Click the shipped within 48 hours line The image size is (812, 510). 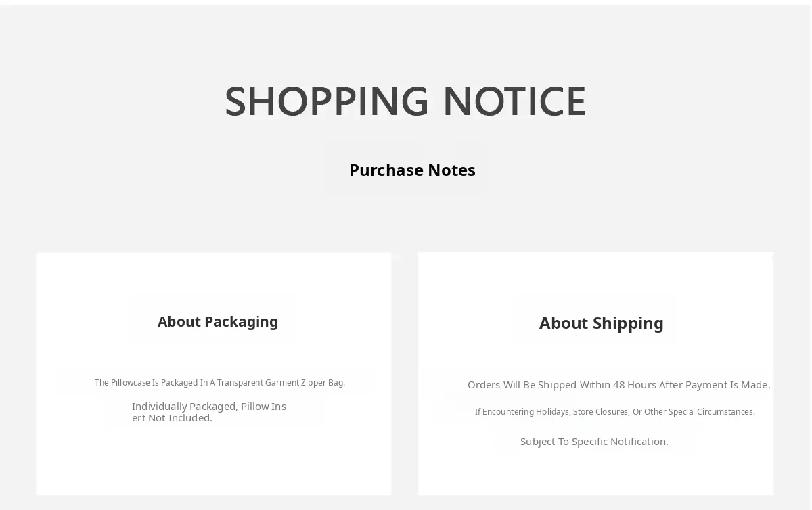[619, 385]
